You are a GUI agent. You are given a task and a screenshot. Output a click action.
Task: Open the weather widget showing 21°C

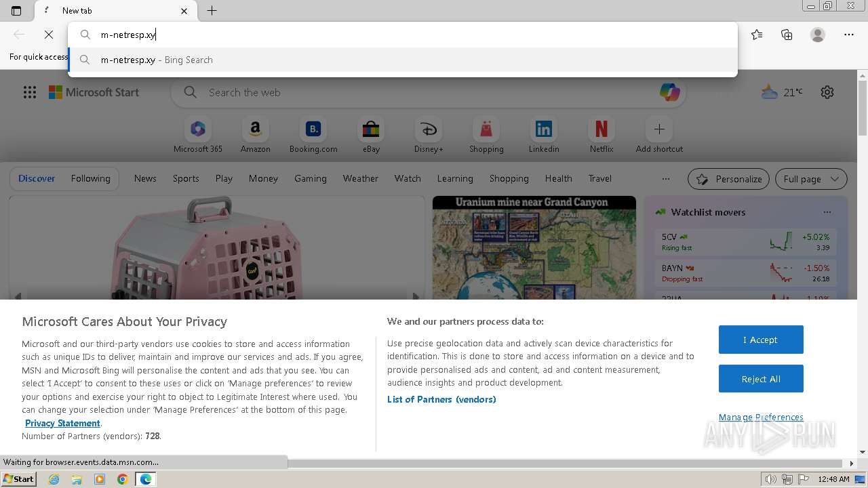pos(782,92)
